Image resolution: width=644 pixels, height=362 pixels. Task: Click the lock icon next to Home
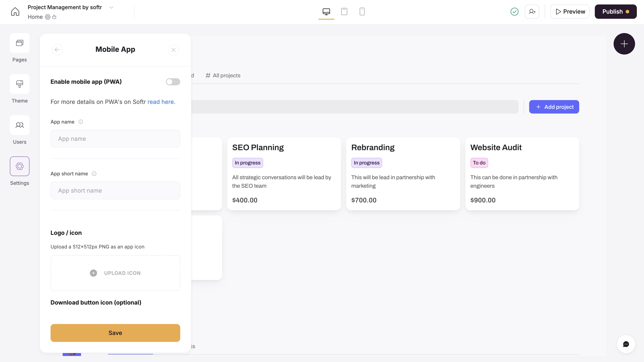click(54, 17)
